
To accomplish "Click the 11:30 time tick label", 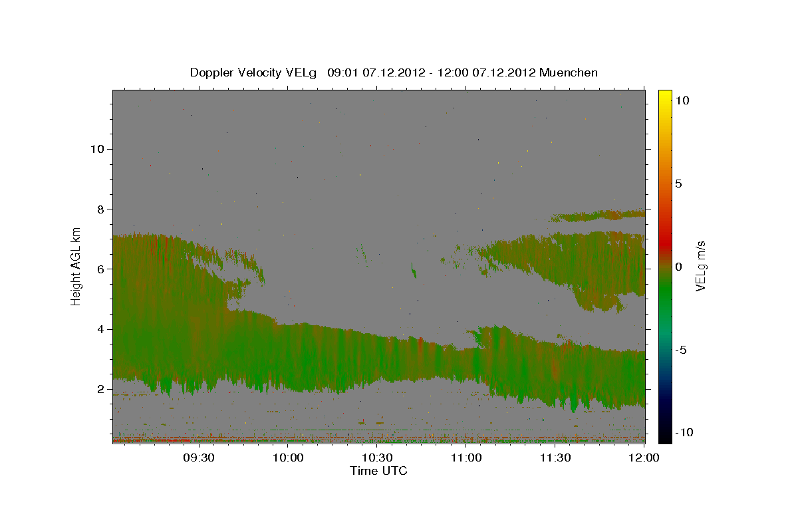I will tap(555, 458).
